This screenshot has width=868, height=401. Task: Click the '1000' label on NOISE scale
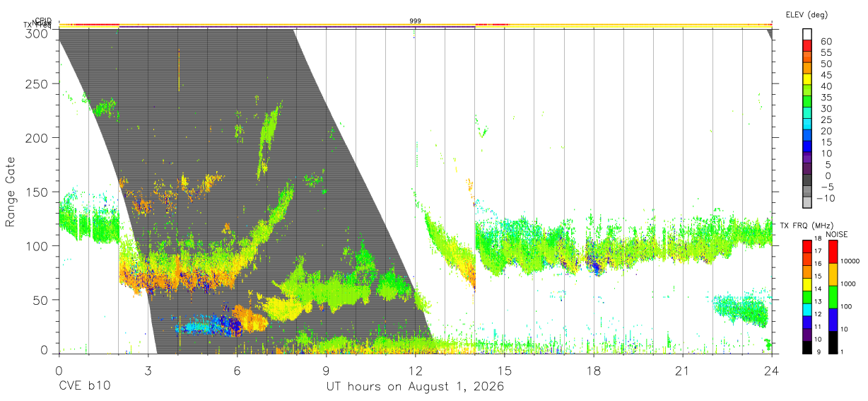850,284
